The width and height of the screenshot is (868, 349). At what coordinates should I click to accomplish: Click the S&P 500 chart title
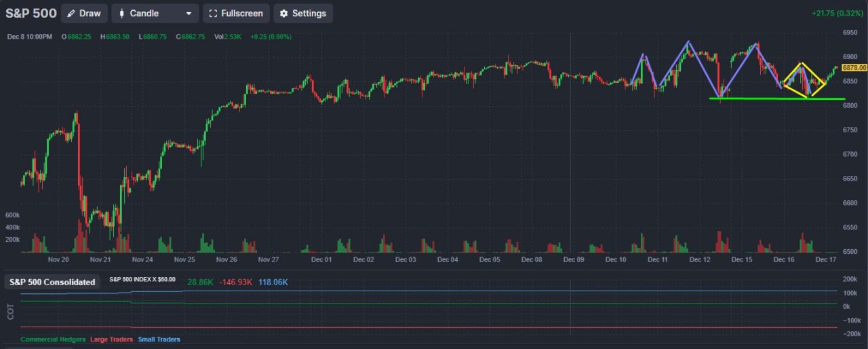(x=31, y=13)
